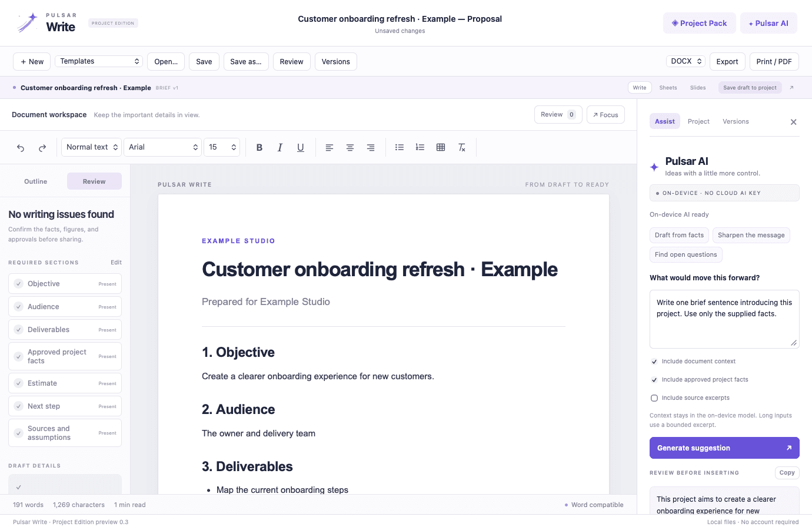Viewport: 812px width, 530px height.
Task: Switch to Sheets mode
Action: pos(668,88)
